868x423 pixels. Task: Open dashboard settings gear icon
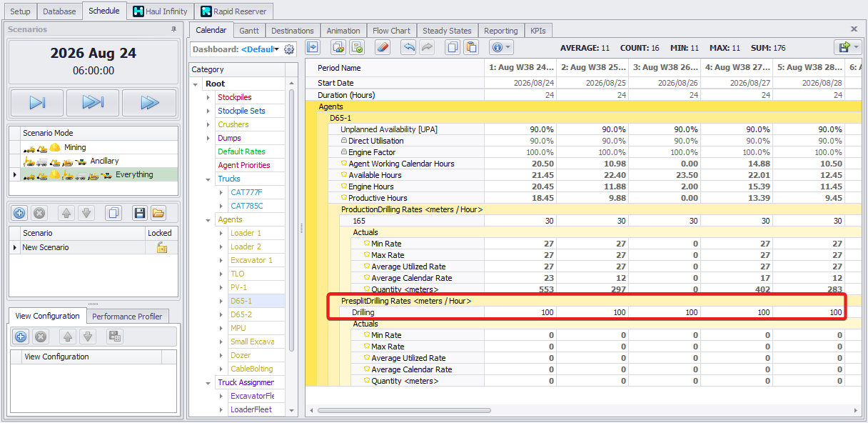(289, 49)
